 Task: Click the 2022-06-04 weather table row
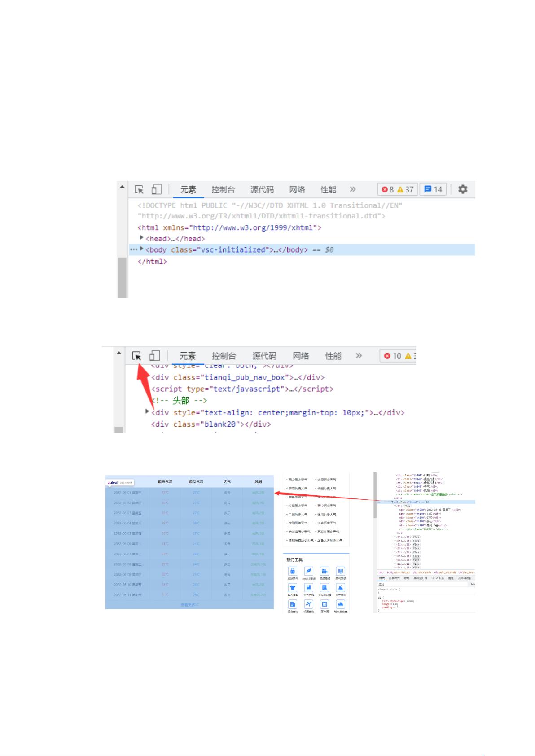pos(189,523)
